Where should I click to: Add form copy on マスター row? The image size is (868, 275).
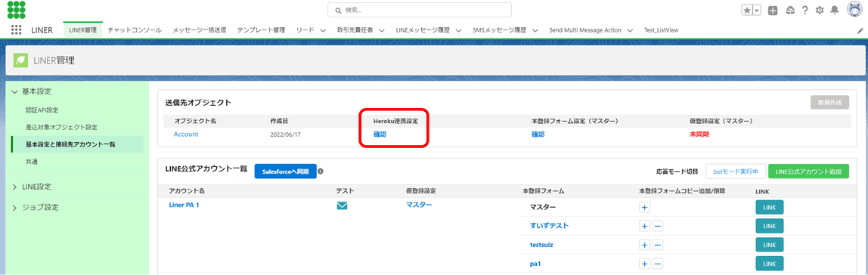[x=645, y=208]
